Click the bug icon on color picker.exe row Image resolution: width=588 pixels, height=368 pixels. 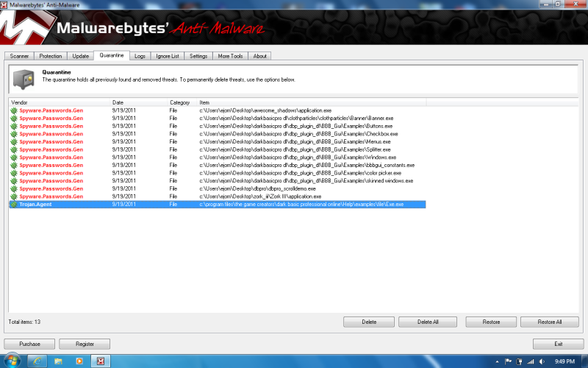[14, 173]
